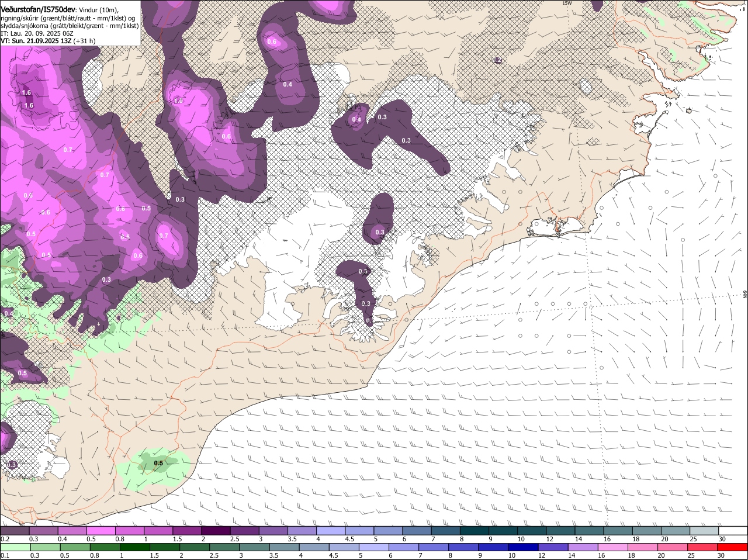Screen dimensions: 748x560
Task: Click the '6' label on the lower legend
Action: 390,555
